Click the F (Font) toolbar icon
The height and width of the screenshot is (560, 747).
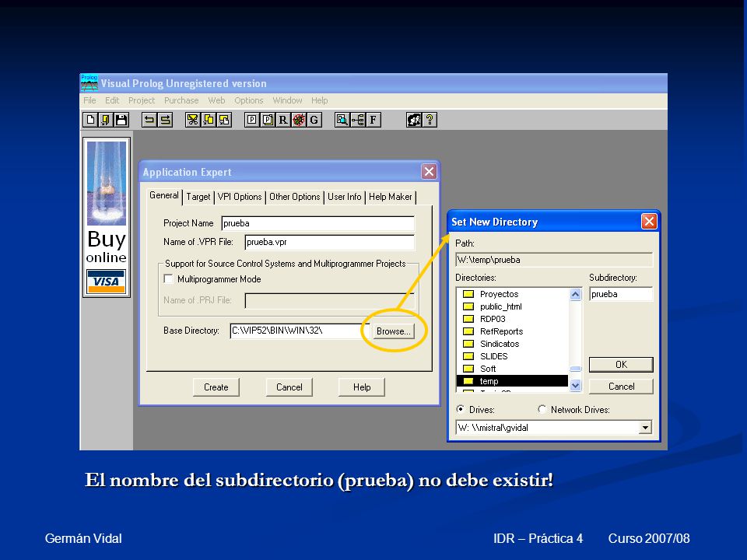pyautogui.click(x=373, y=120)
